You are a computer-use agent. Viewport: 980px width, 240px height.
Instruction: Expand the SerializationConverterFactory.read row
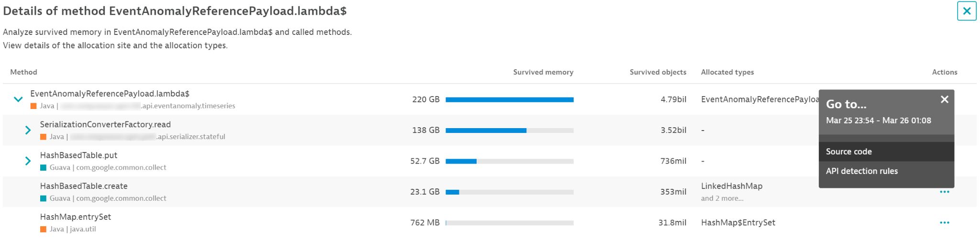[28, 130]
